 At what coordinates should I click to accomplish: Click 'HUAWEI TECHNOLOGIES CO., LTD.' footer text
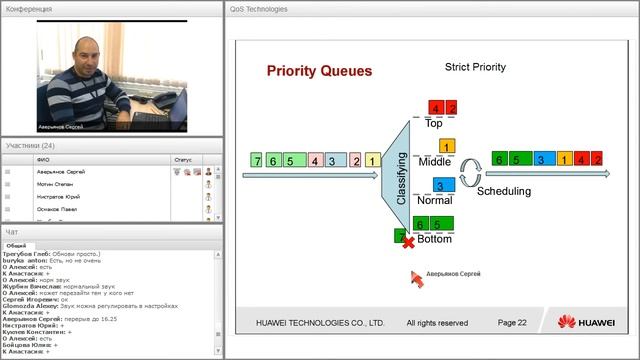click(x=320, y=323)
